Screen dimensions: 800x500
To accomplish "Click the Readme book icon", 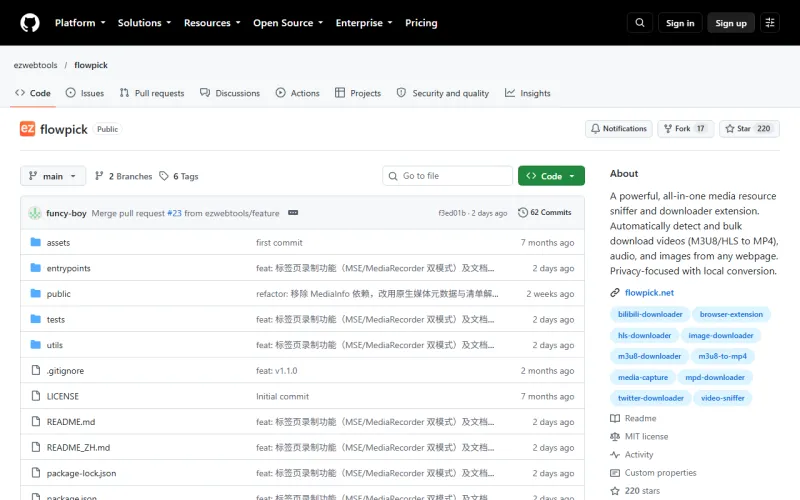I will [x=615, y=418].
